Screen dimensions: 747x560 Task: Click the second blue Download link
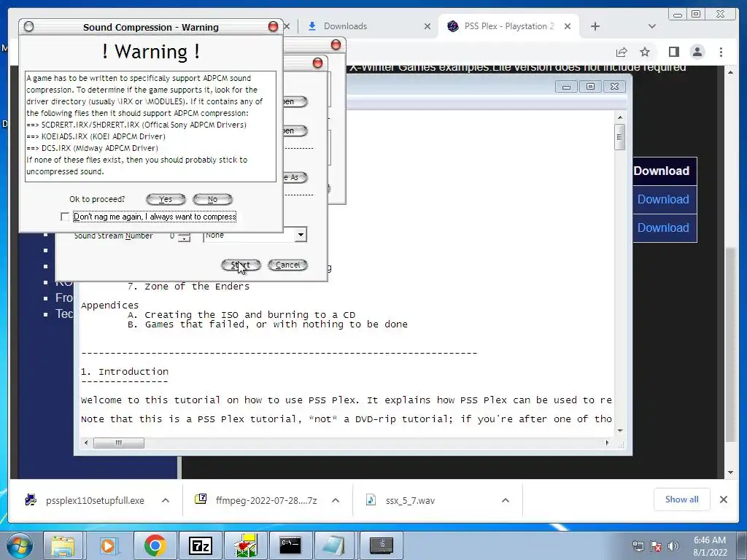[x=663, y=228]
